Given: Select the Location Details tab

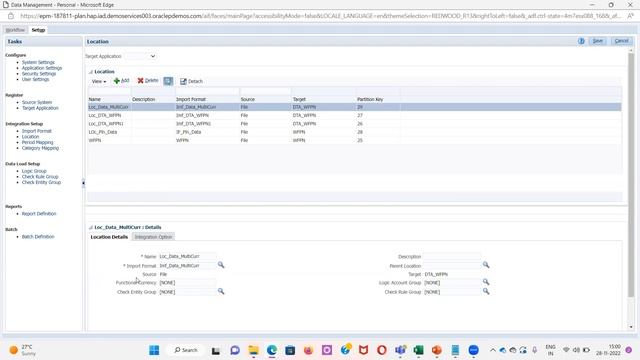Looking at the screenshot, I should (109, 237).
